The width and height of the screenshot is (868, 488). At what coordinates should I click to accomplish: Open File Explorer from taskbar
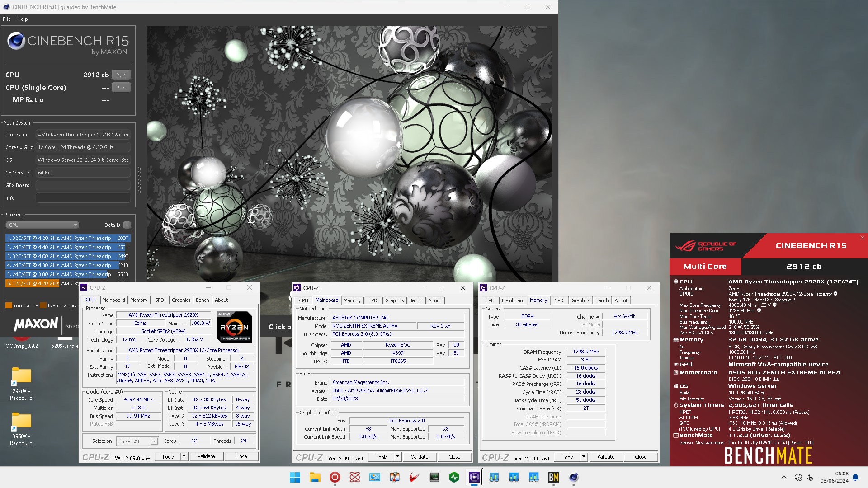315,477
